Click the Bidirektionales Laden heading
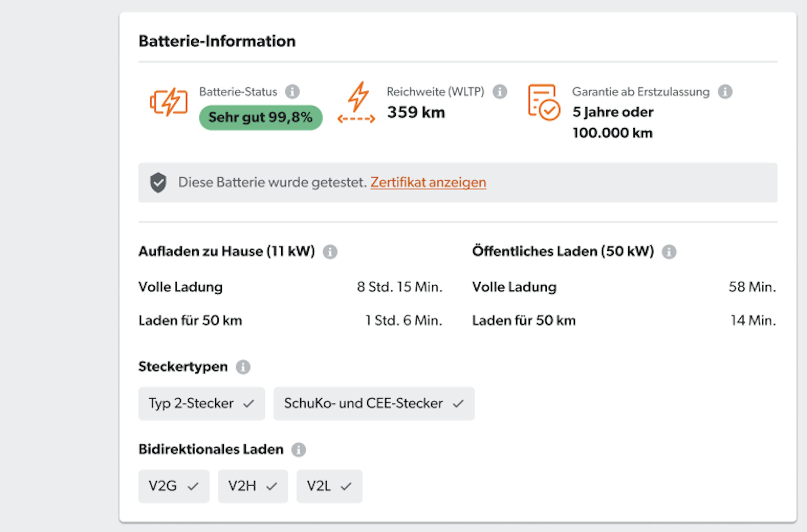 pyautogui.click(x=211, y=449)
